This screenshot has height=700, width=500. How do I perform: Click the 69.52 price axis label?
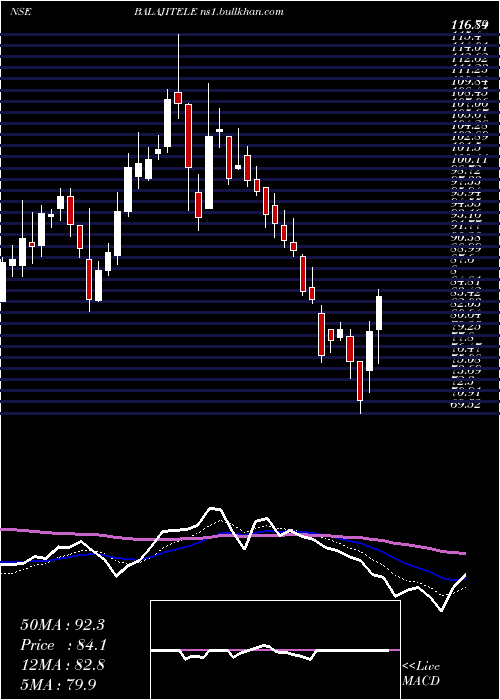466,405
